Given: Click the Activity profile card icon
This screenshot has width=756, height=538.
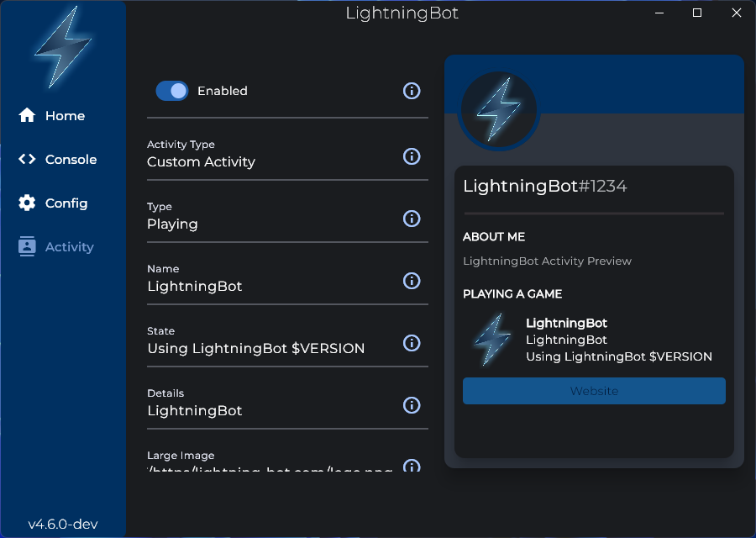Looking at the screenshot, I should (26, 246).
